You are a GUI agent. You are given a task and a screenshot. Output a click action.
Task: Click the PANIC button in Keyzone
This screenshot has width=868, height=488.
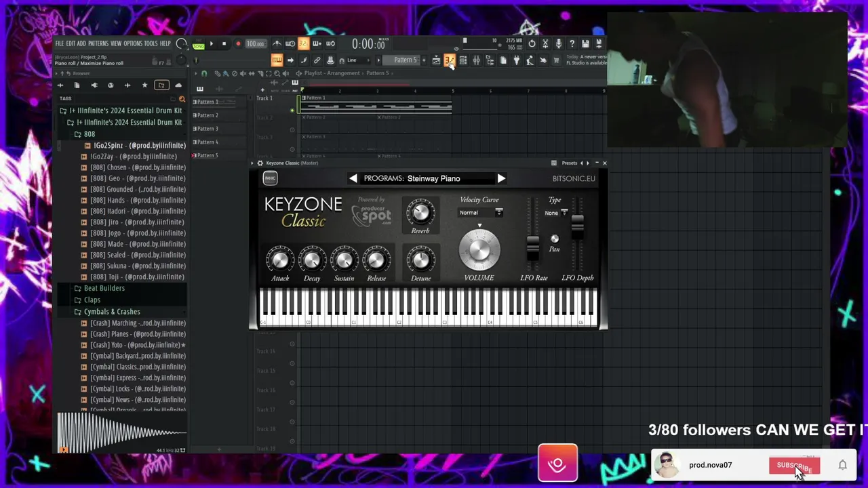270,178
